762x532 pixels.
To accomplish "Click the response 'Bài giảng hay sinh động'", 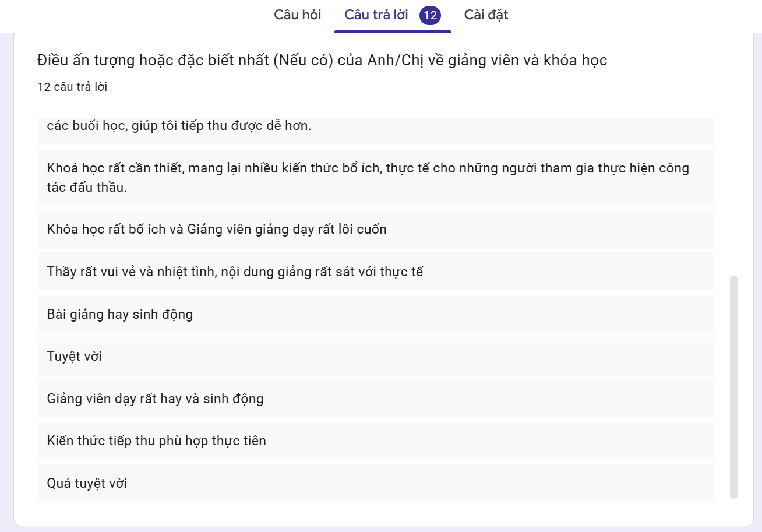I will coord(376,314).
